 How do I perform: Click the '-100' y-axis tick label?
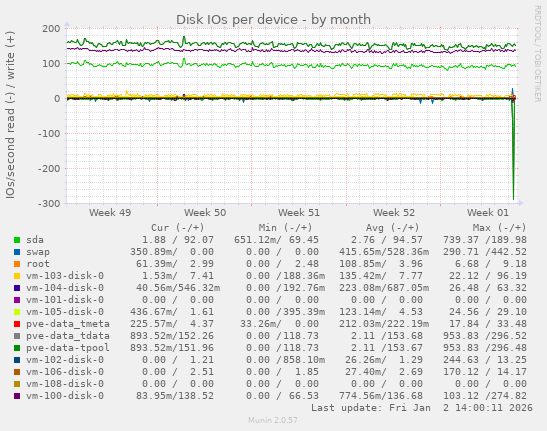tap(49, 134)
